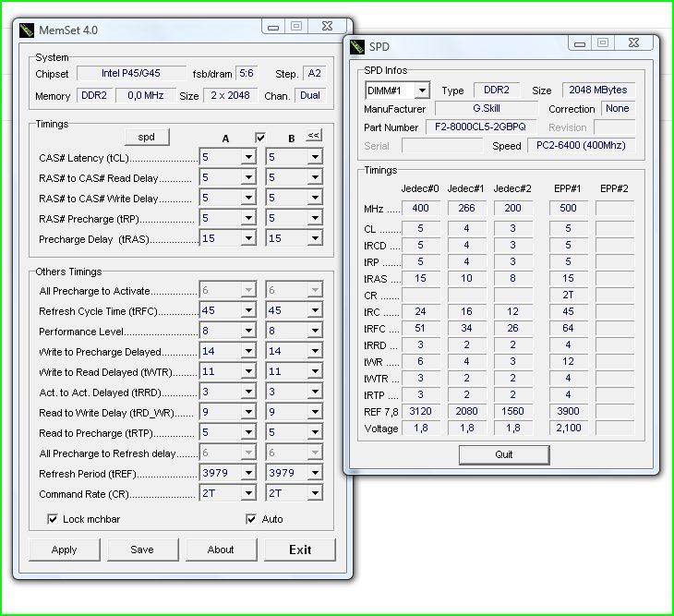
Task: Open RAS# Precharge (tRP) channel A dropdown
Action: point(248,218)
